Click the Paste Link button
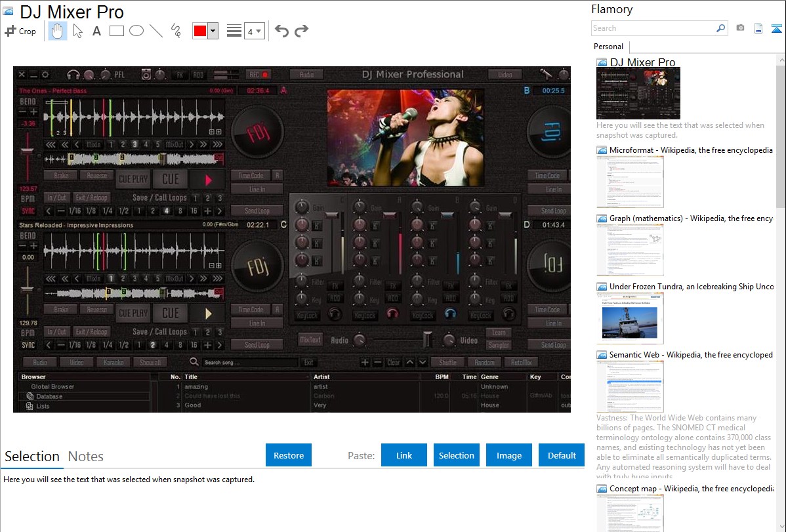The width and height of the screenshot is (786, 532). pyautogui.click(x=404, y=455)
